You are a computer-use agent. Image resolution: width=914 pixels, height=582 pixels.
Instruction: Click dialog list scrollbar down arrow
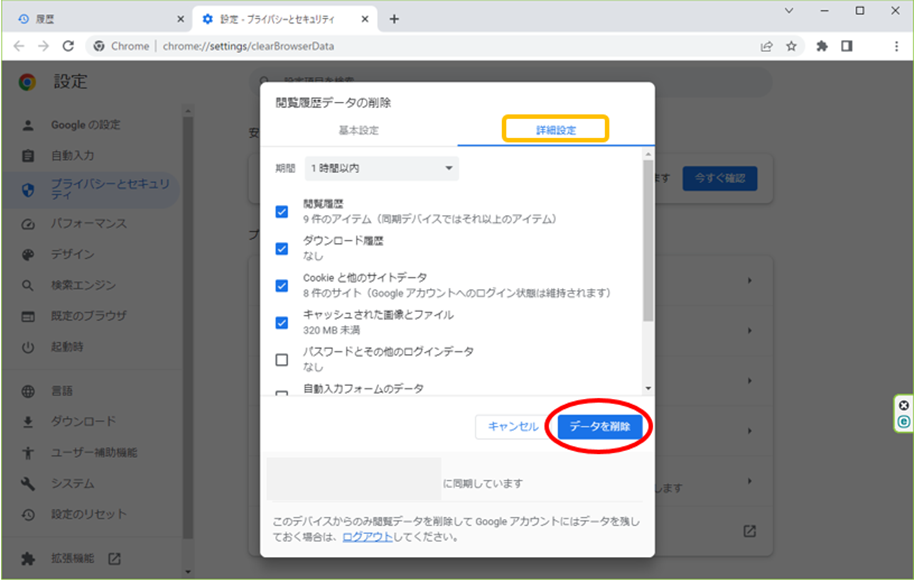click(x=648, y=389)
